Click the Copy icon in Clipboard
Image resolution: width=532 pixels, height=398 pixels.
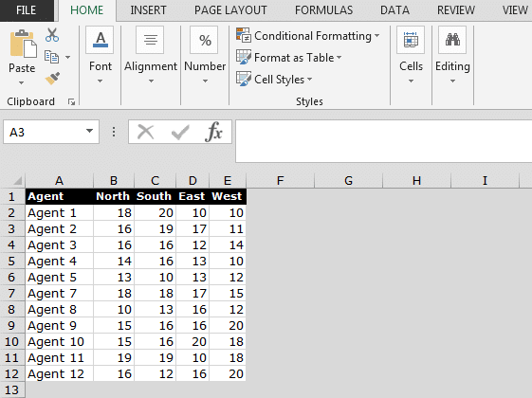click(52, 57)
